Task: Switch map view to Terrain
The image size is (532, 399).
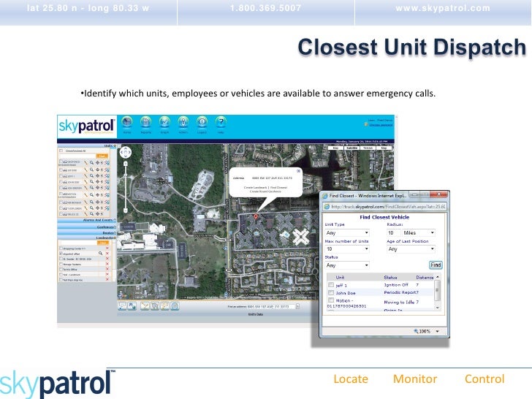Action: tap(368, 148)
